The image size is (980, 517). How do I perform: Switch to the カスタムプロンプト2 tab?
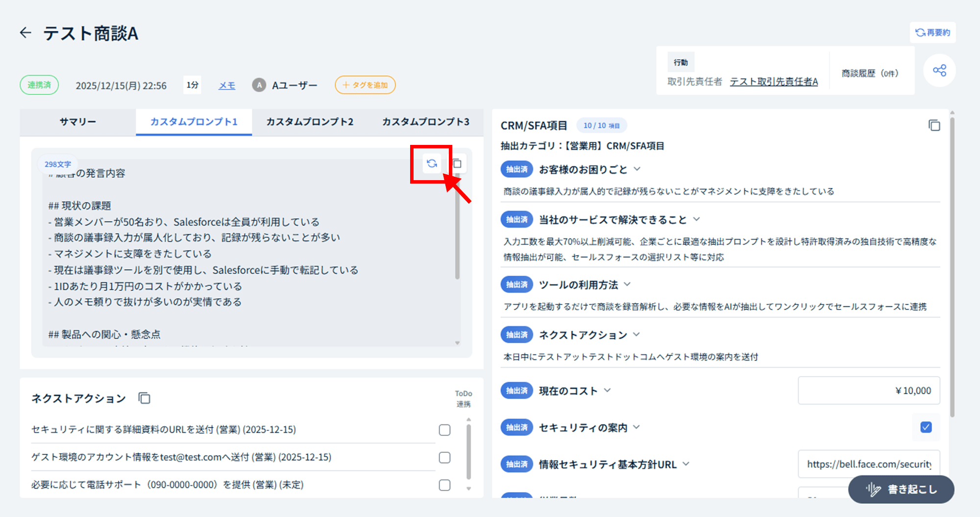pyautogui.click(x=310, y=122)
